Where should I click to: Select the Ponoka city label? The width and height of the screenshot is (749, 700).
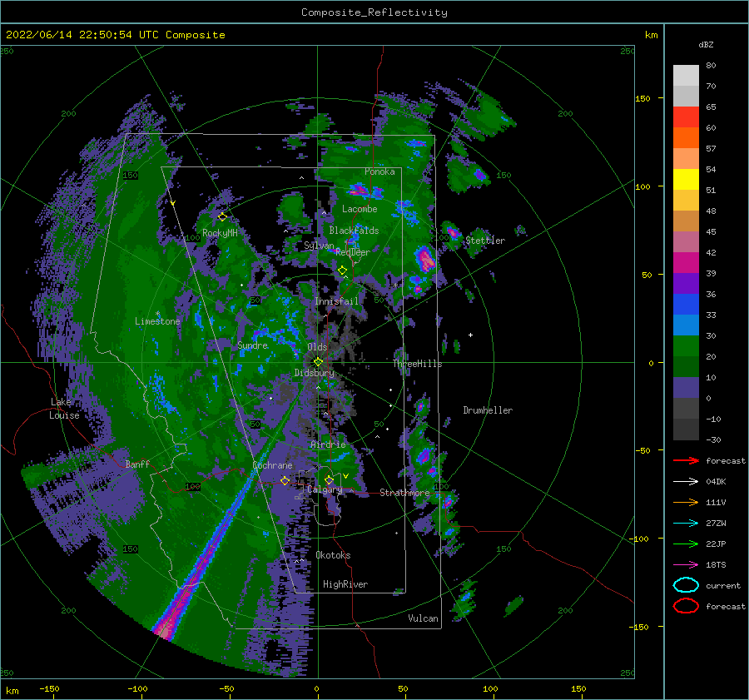point(379,171)
